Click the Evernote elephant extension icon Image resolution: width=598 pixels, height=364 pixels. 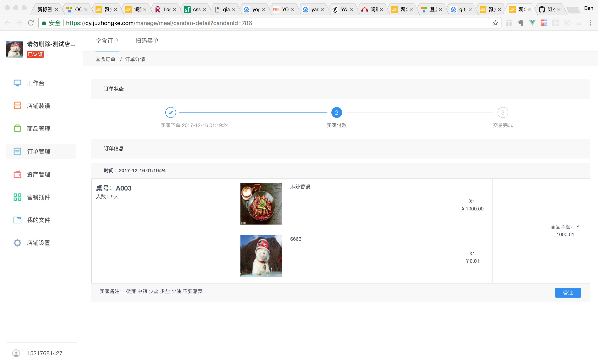click(521, 23)
